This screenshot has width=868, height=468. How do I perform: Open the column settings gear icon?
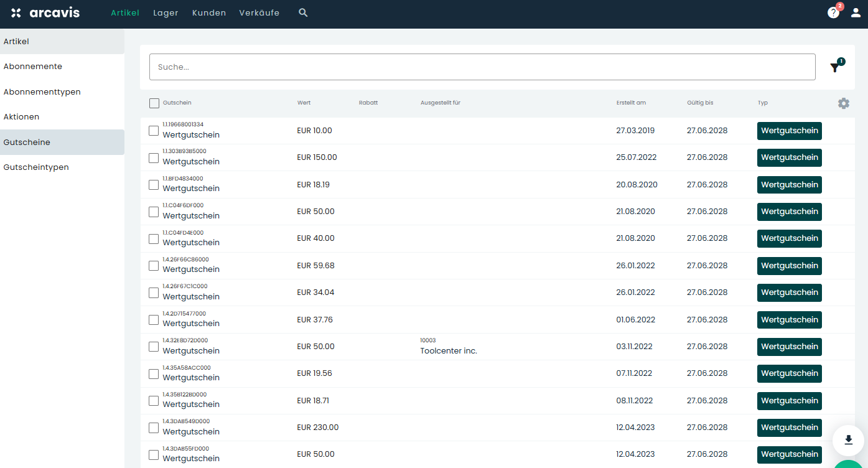click(x=844, y=103)
